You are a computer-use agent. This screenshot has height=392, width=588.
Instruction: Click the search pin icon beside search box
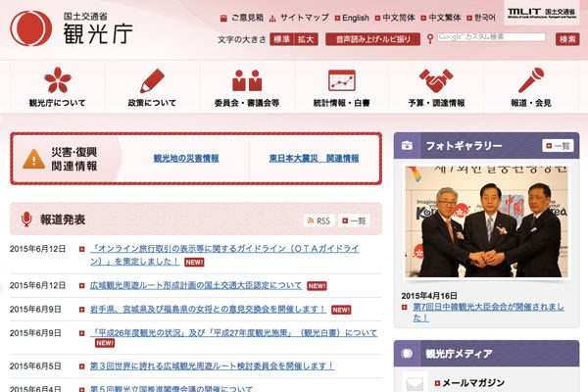pos(430,38)
